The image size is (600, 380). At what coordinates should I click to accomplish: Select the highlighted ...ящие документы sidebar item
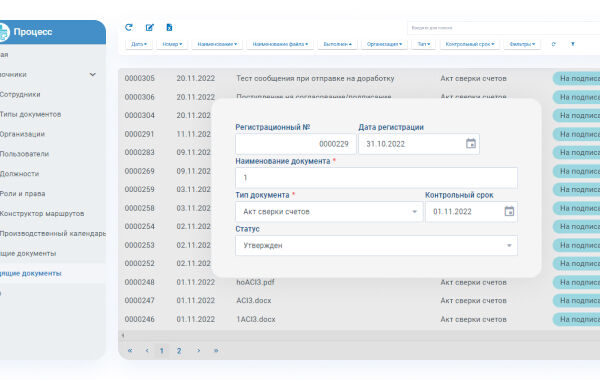53,273
